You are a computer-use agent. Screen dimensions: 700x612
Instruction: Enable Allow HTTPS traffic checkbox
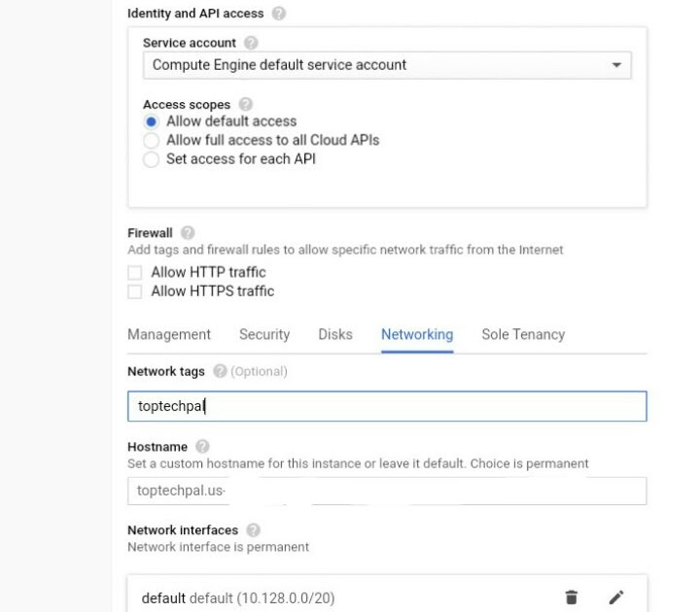135,291
